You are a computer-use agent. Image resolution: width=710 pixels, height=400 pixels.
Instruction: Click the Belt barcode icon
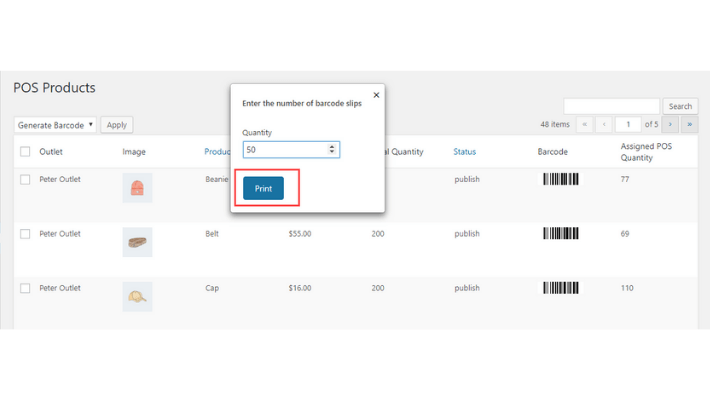pos(560,234)
